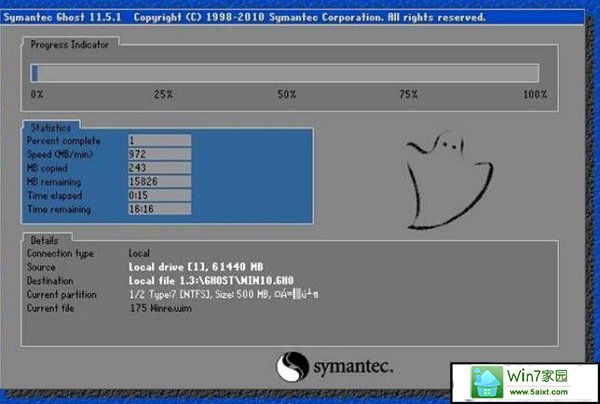Click the Percent complete value field showing 1
The image size is (600, 404).
tap(160, 140)
